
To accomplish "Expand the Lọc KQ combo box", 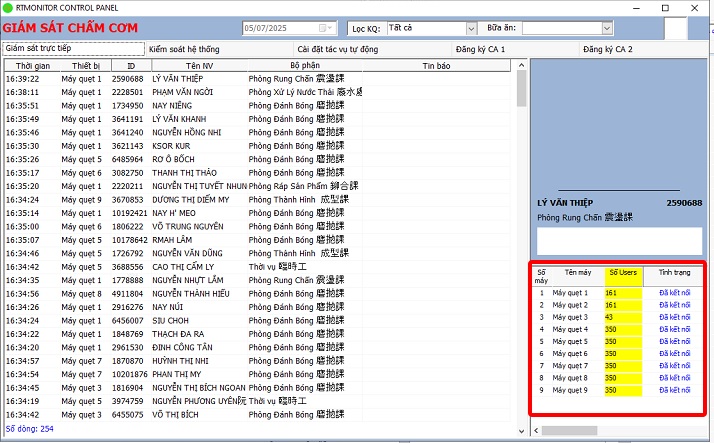I will (x=471, y=29).
